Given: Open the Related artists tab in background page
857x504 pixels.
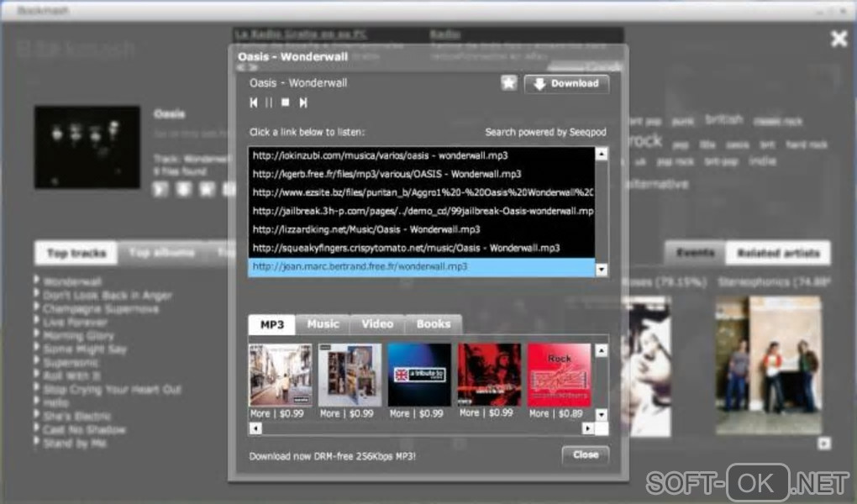Looking at the screenshot, I should 778,253.
